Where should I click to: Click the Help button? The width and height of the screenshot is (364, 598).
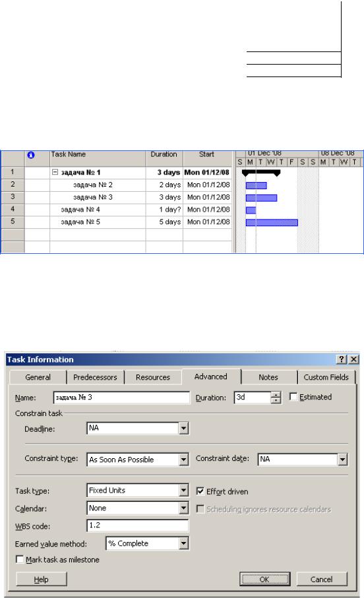(x=41, y=580)
